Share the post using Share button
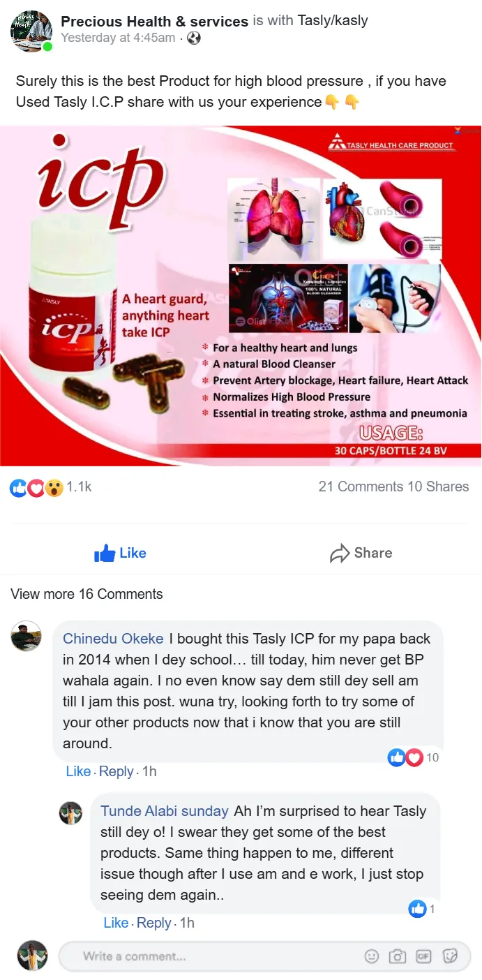Viewport: 482px width, 980px height. click(361, 554)
